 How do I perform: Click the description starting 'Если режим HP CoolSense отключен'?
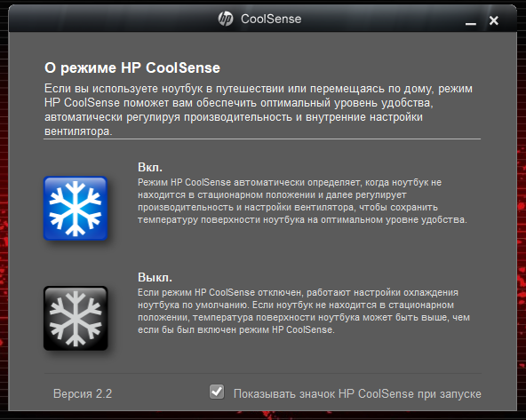point(304,311)
